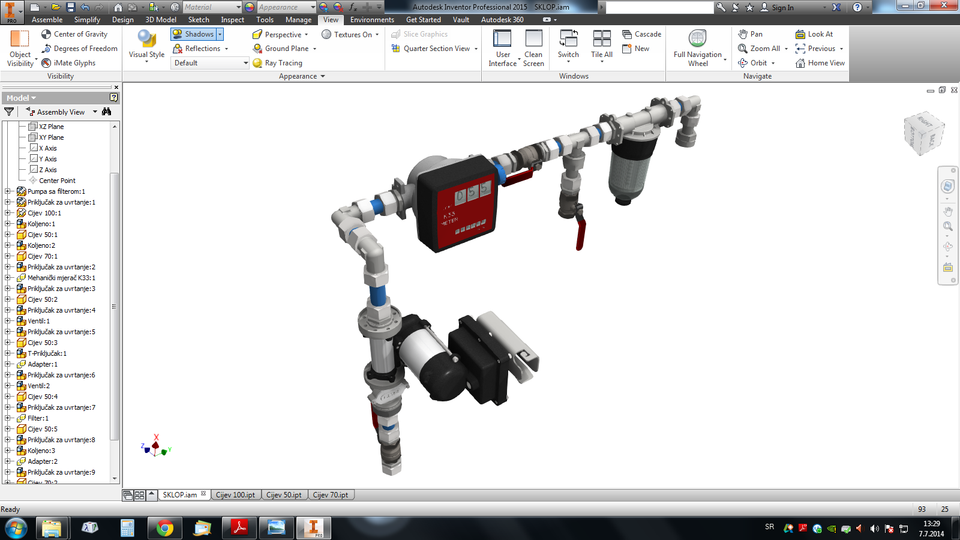This screenshot has width=960, height=540.
Task: Open the Assembly View dropdown arrow
Action: tap(96, 112)
